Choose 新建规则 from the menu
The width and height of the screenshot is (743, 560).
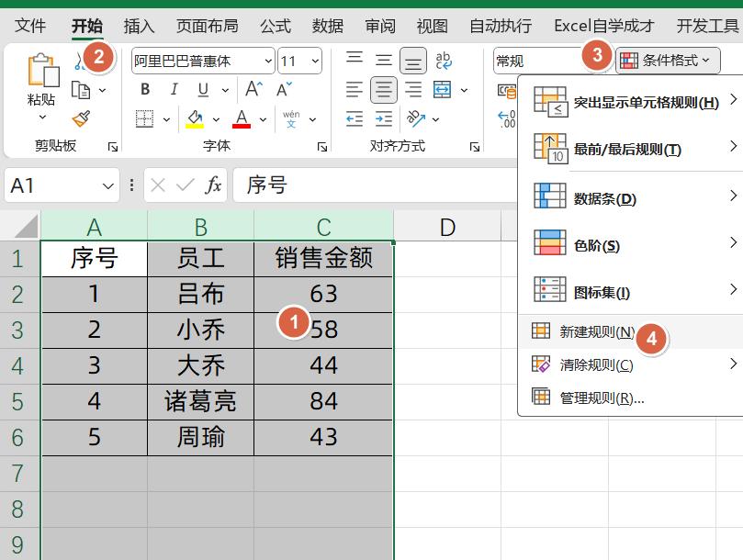pyautogui.click(x=630, y=331)
